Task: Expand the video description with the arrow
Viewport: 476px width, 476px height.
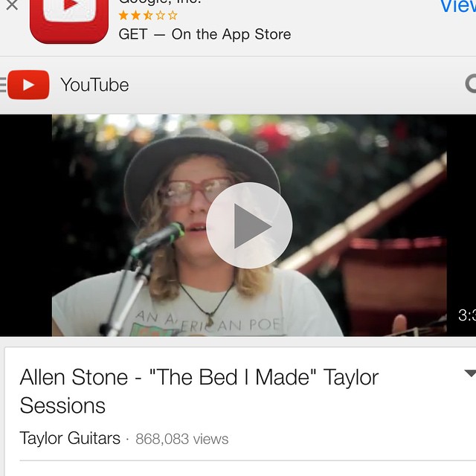Action: tap(470, 373)
